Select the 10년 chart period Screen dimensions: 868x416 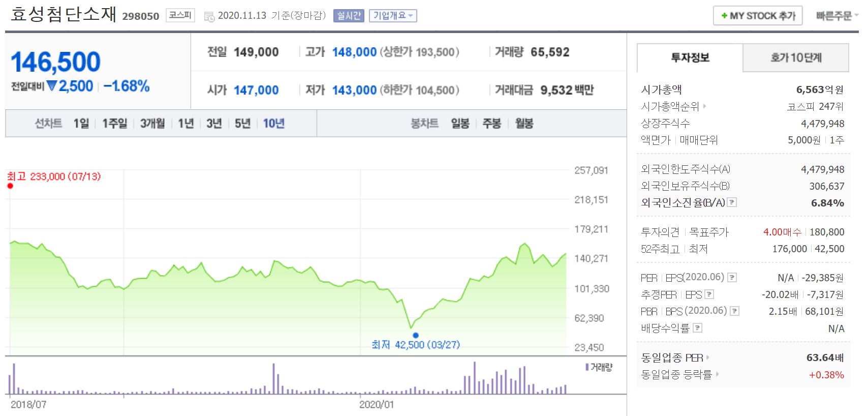coord(274,123)
